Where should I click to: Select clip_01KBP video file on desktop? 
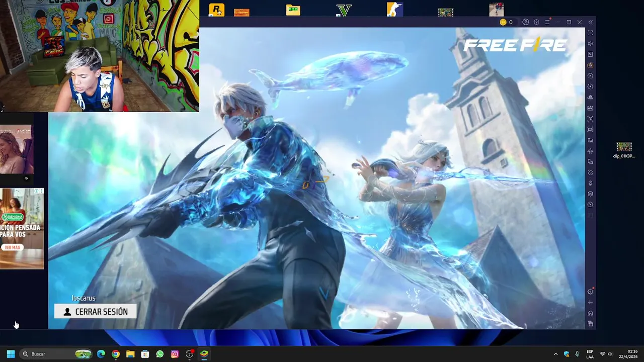[624, 150]
